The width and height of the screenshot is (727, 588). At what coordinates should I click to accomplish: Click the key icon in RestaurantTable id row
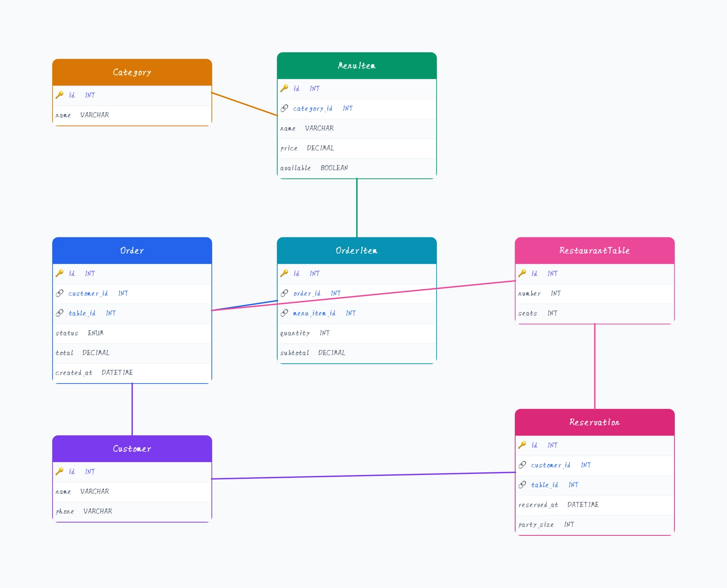(522, 273)
